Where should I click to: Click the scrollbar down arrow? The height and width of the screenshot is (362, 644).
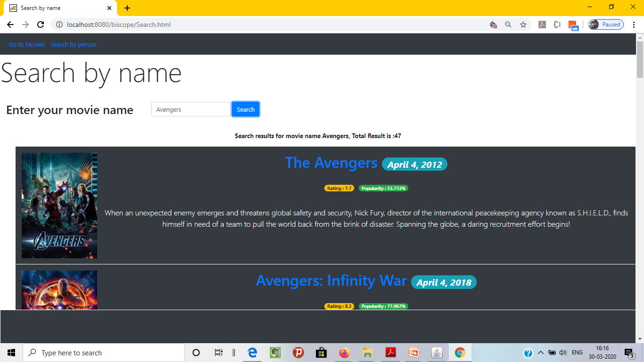(640, 338)
